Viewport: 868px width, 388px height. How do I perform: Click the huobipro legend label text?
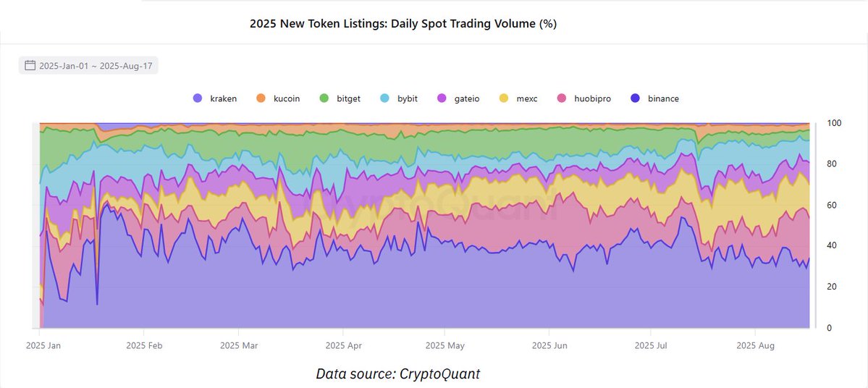pos(591,99)
